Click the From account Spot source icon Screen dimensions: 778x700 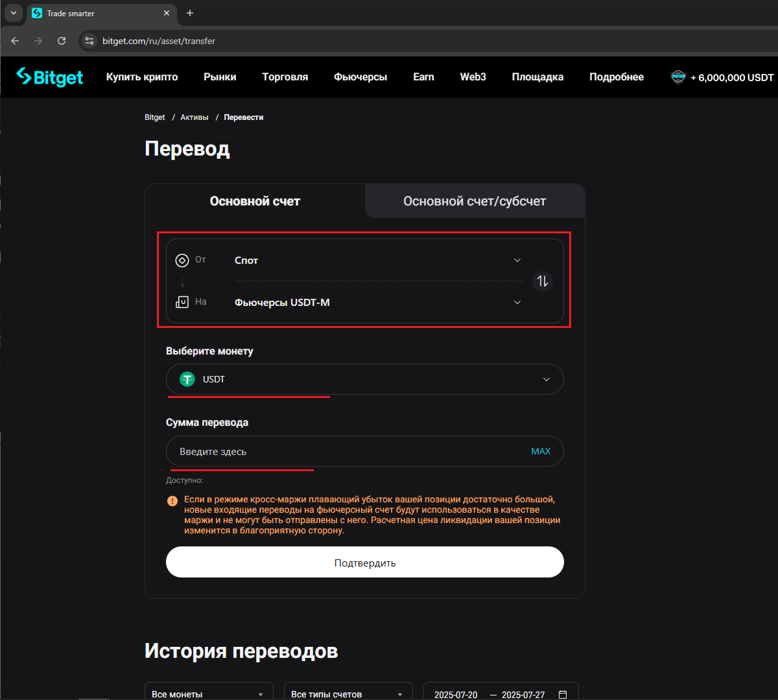coord(182,261)
